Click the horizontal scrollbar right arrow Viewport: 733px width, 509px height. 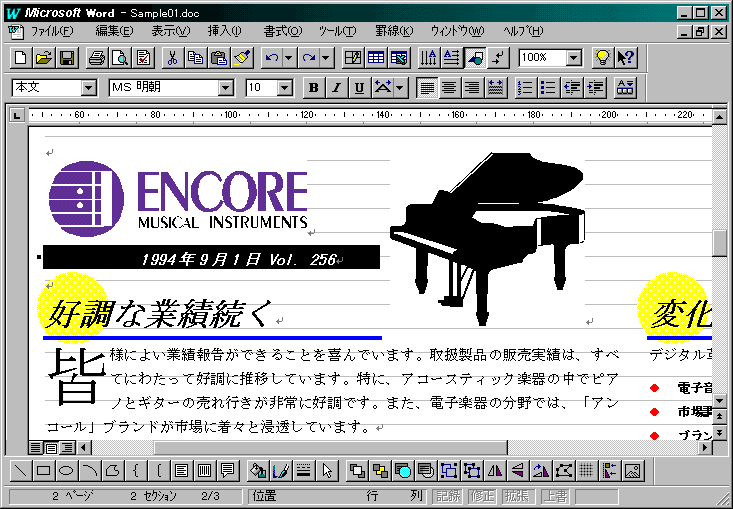(705, 448)
